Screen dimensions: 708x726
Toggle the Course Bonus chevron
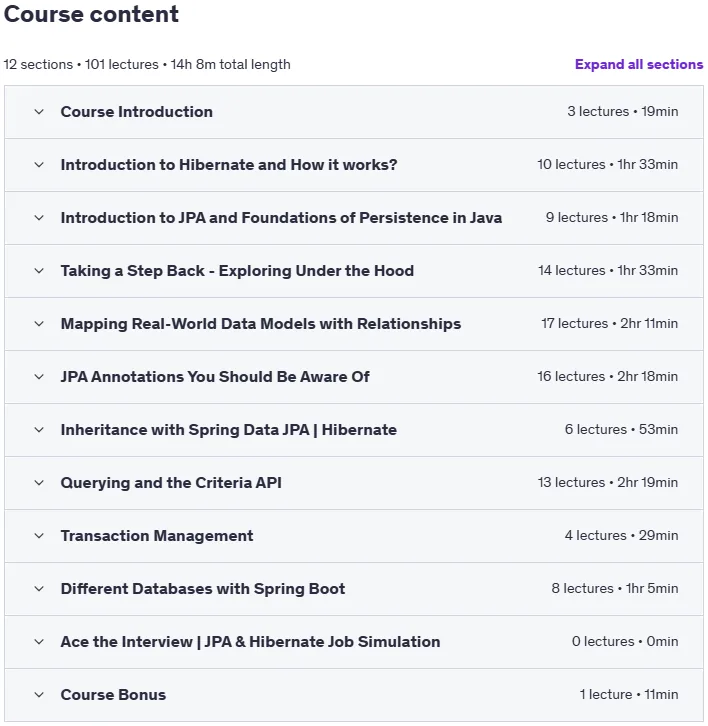(39, 695)
